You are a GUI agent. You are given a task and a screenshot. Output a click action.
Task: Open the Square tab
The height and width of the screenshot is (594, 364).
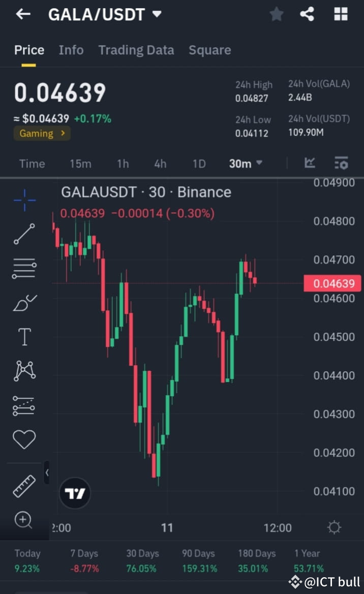209,50
